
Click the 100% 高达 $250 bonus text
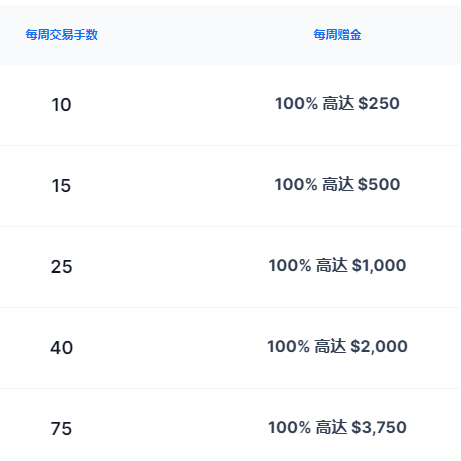click(x=337, y=103)
